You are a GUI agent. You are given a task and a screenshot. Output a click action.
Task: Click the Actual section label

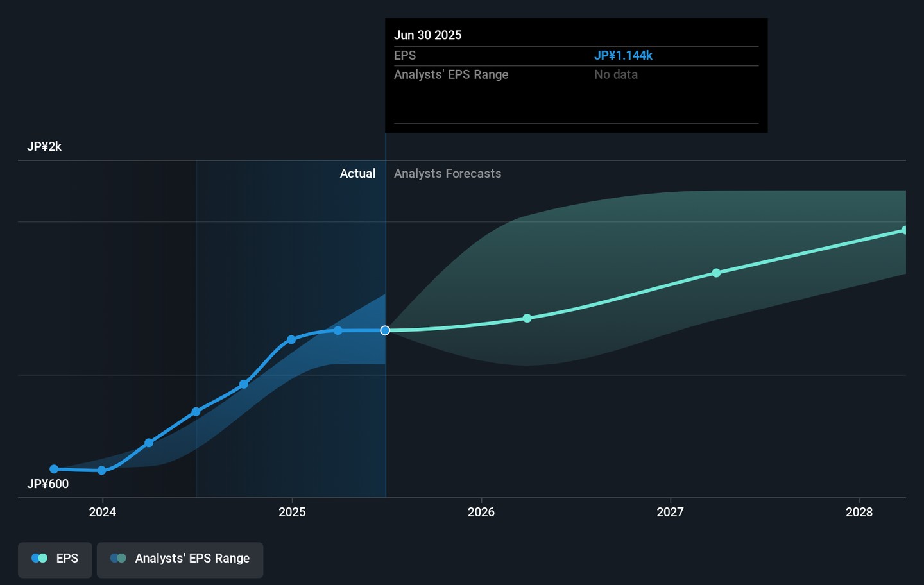click(357, 174)
